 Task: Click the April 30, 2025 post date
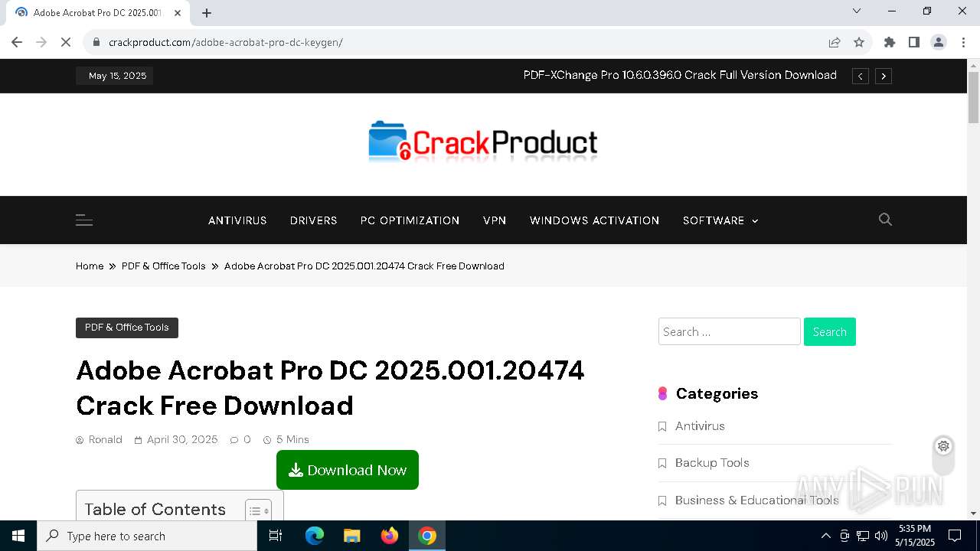(182, 439)
